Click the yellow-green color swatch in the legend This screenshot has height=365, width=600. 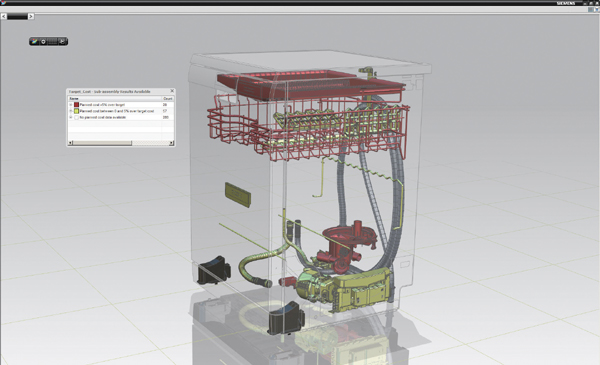[x=77, y=111]
